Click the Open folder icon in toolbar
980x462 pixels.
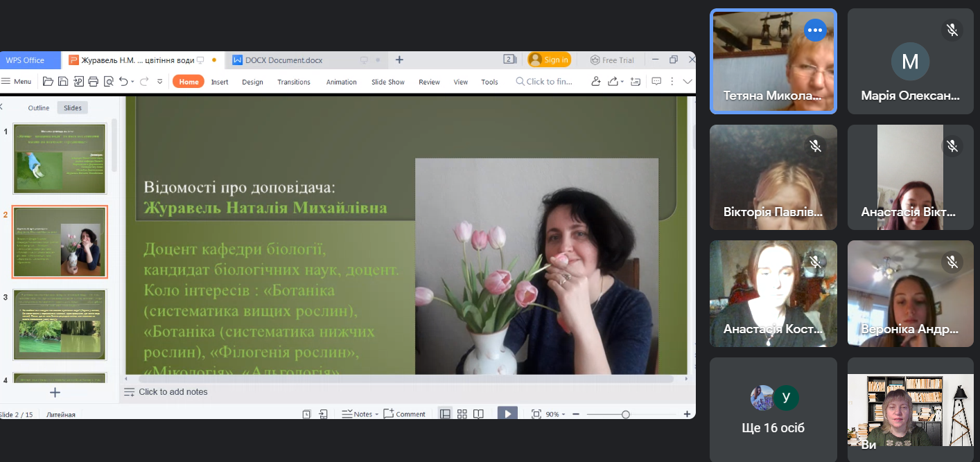coord(48,82)
